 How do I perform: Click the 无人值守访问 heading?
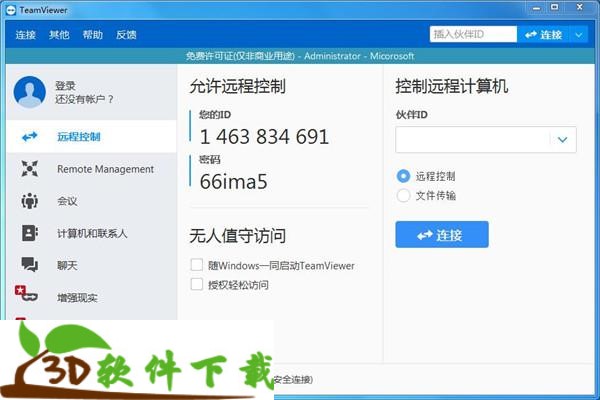point(238,236)
